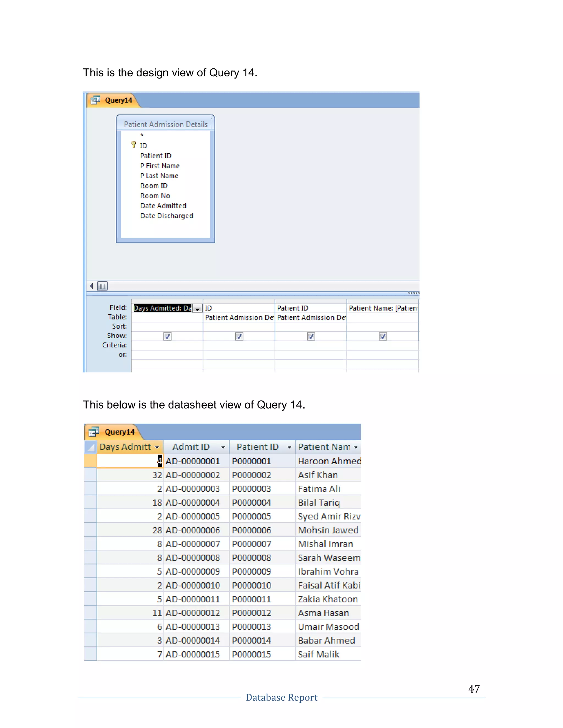Open Admit ID column header dropdown
This screenshot has width=563, height=728.
pyautogui.click(x=223, y=447)
